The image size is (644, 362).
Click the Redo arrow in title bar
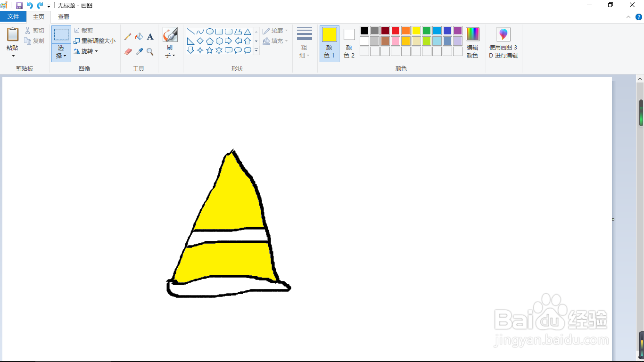pos(40,5)
